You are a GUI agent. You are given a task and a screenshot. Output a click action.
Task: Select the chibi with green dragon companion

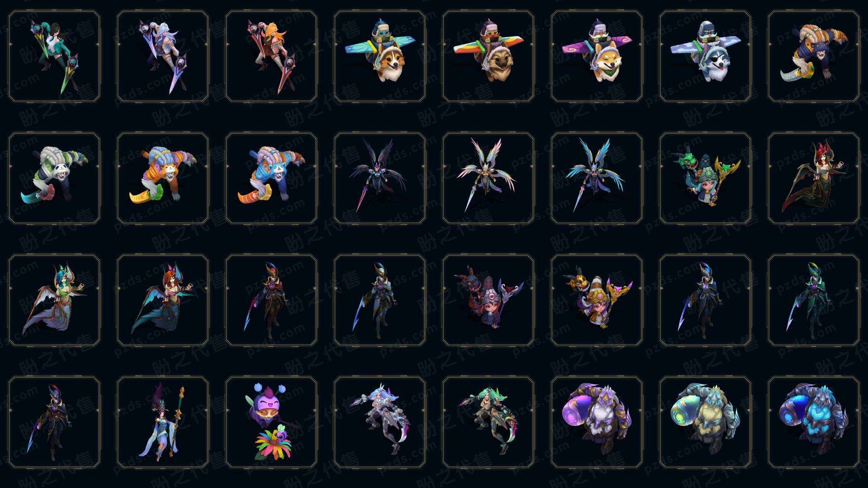pos(705,178)
